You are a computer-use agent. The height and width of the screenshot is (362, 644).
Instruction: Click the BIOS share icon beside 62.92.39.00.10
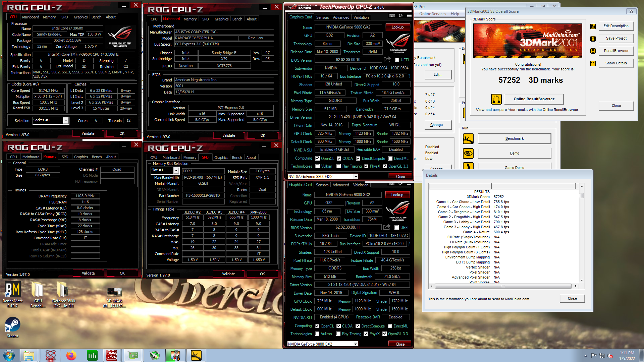tap(387, 60)
